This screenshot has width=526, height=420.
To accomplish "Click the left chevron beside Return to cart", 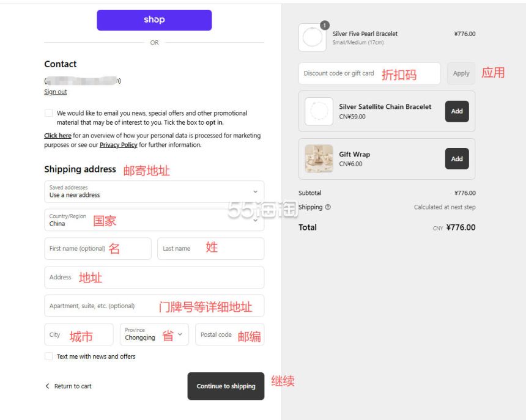I will (x=48, y=386).
